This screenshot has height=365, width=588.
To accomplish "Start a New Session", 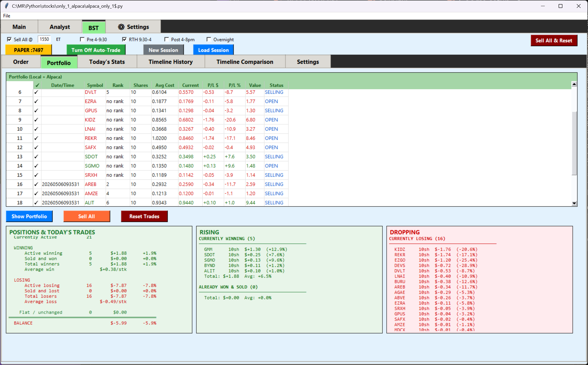I will tap(163, 50).
